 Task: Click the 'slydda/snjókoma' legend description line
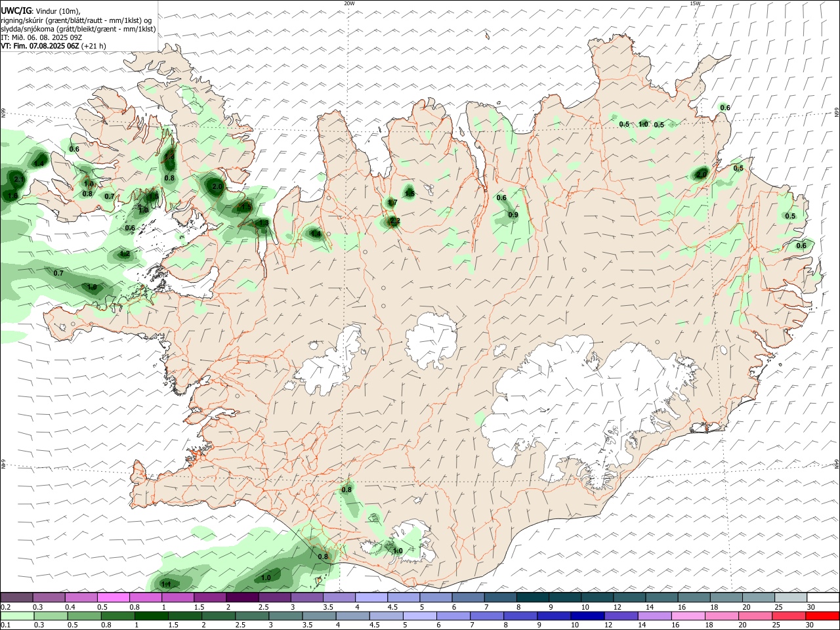point(78,29)
